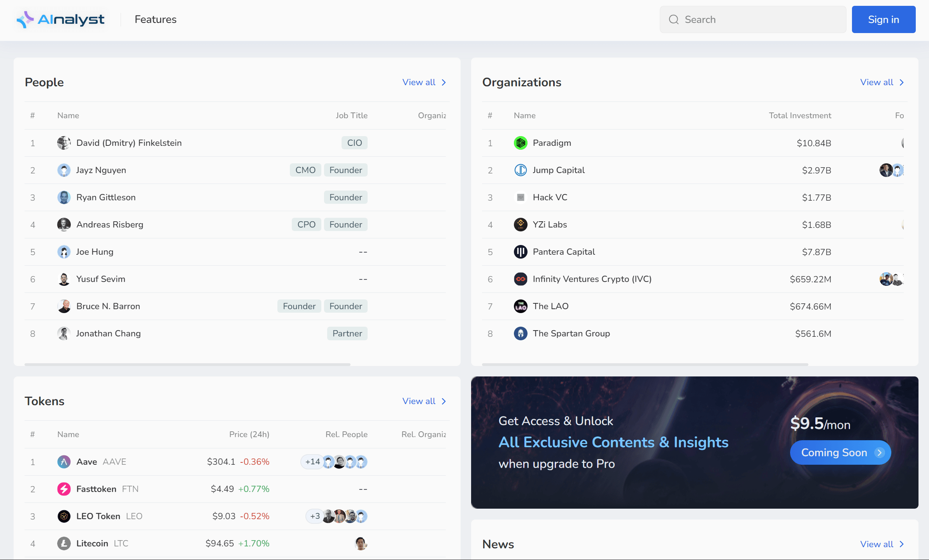The height and width of the screenshot is (560, 929).
Task: Click the Litecoin token icon
Action: pos(64,544)
